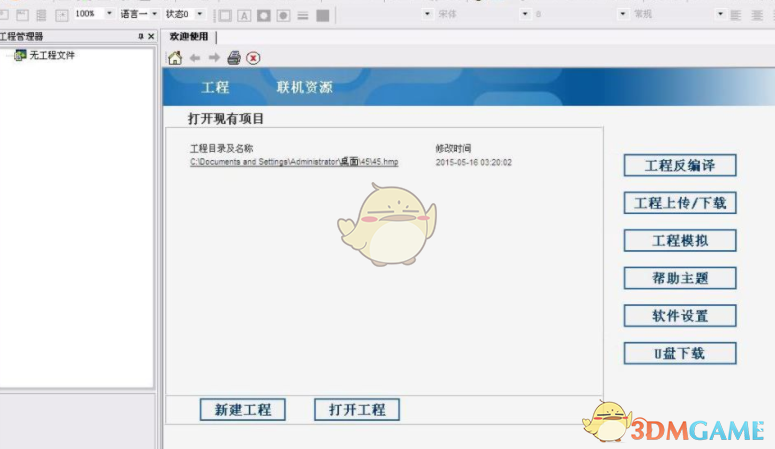Click the 工程反编译 button
775x449 pixels.
pyautogui.click(x=680, y=165)
